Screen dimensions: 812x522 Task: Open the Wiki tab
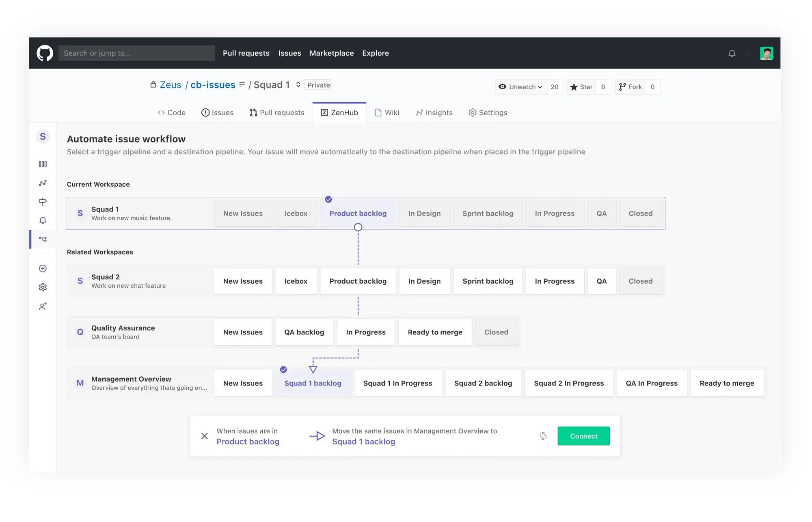387,112
